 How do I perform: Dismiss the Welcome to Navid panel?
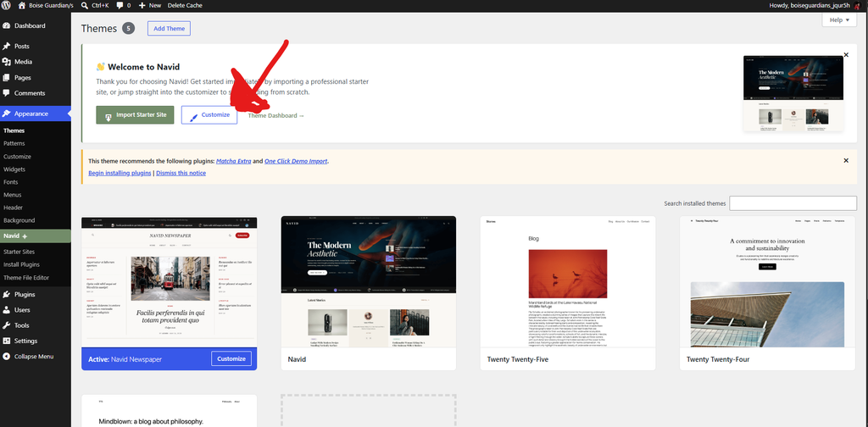click(x=846, y=55)
